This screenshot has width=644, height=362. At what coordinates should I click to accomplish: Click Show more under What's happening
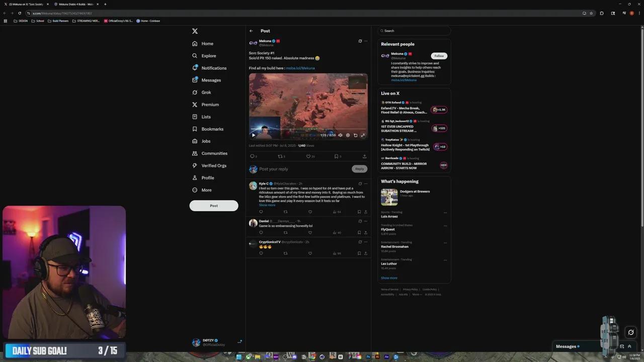tap(389, 278)
